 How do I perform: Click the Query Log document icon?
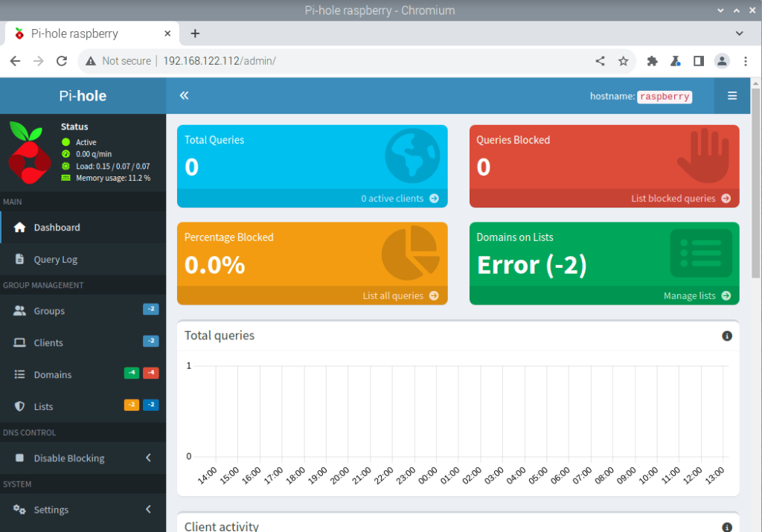[19, 259]
